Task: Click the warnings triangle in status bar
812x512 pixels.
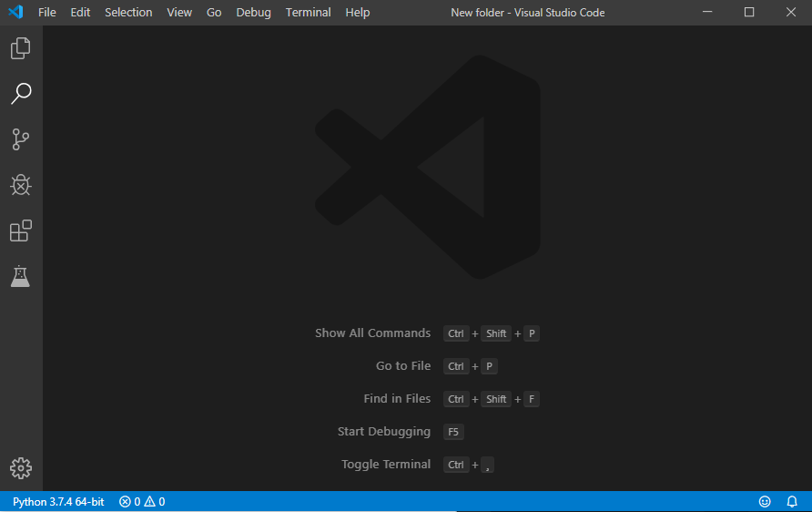Action: pyautogui.click(x=149, y=502)
